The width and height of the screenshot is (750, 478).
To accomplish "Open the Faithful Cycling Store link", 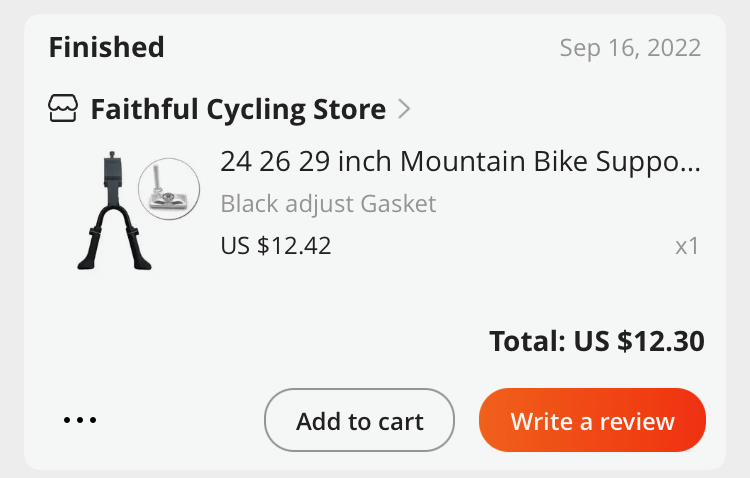I will (238, 109).
